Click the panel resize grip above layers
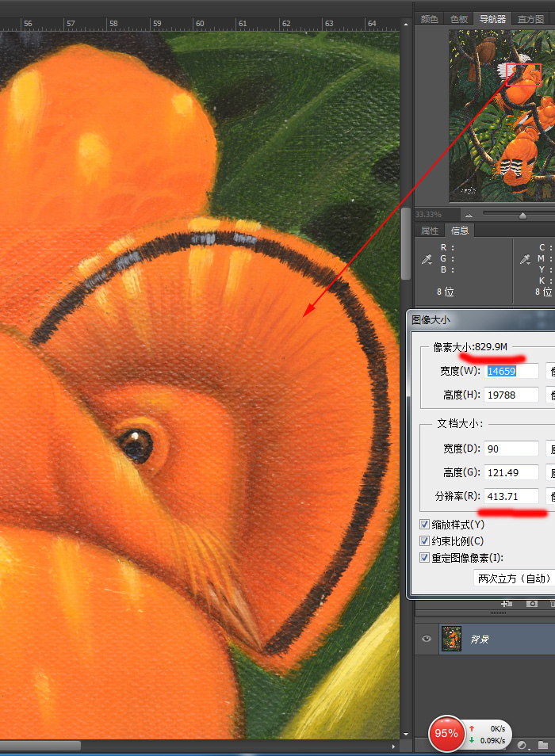 click(x=498, y=613)
